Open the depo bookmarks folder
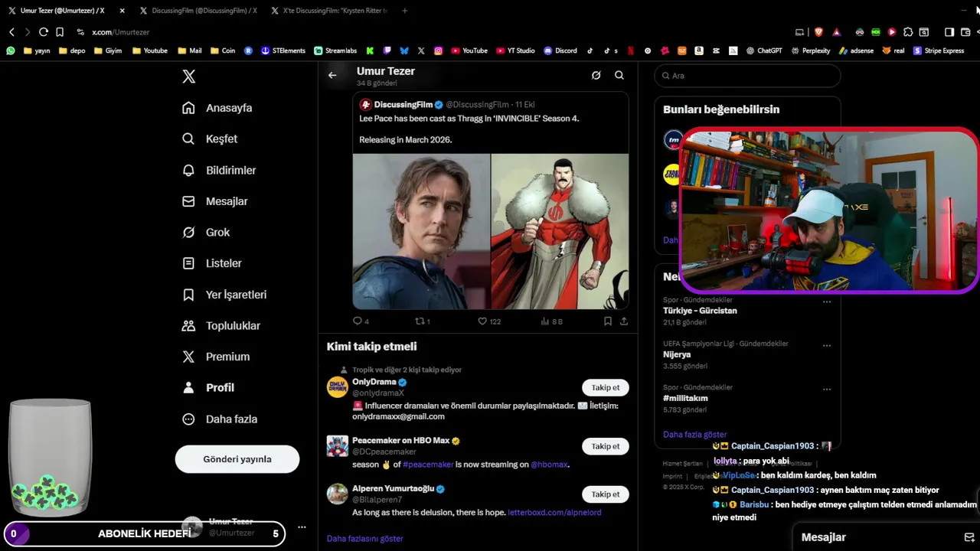The width and height of the screenshot is (980, 551). click(72, 51)
